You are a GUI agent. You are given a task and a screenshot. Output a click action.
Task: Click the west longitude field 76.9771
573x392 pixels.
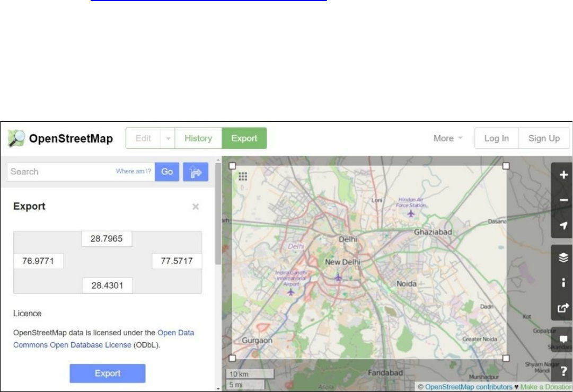point(38,261)
